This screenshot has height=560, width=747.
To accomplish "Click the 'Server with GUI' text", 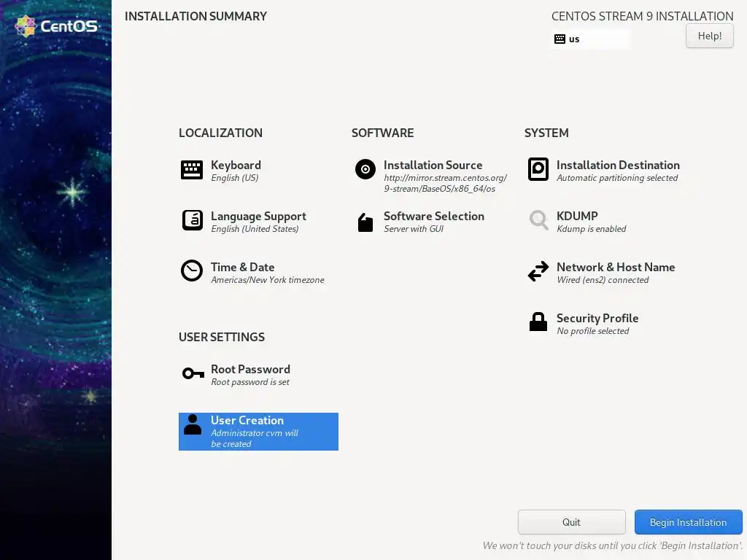I will pos(414,228).
